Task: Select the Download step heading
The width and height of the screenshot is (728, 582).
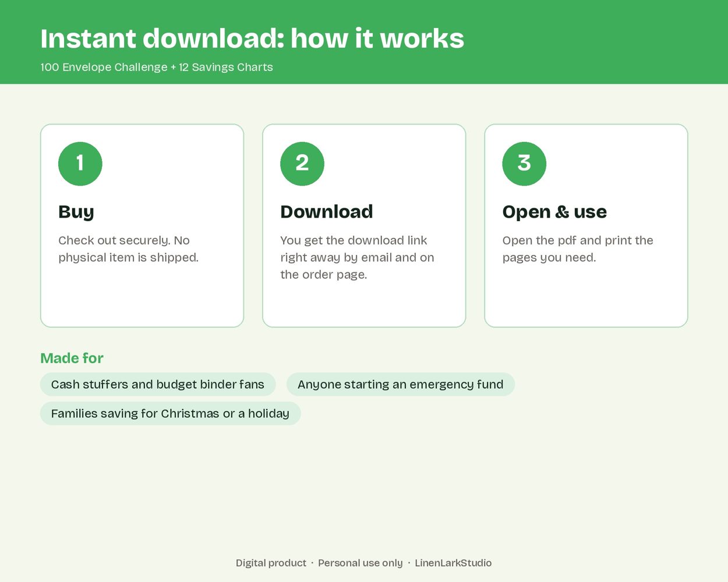Action: tap(327, 212)
